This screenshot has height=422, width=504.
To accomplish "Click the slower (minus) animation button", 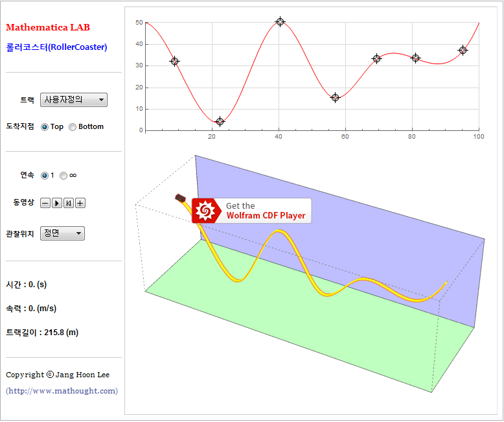I will click(45, 204).
